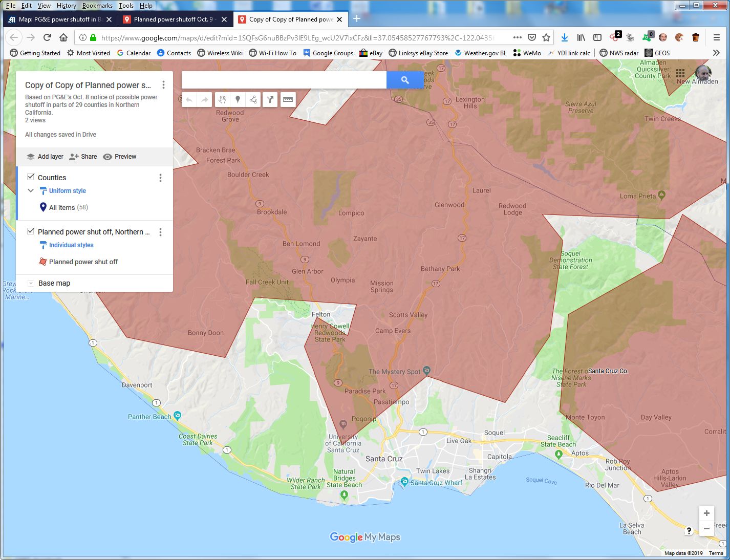Choose the Add marker pin tool
This screenshot has height=560, width=730.
tap(238, 100)
